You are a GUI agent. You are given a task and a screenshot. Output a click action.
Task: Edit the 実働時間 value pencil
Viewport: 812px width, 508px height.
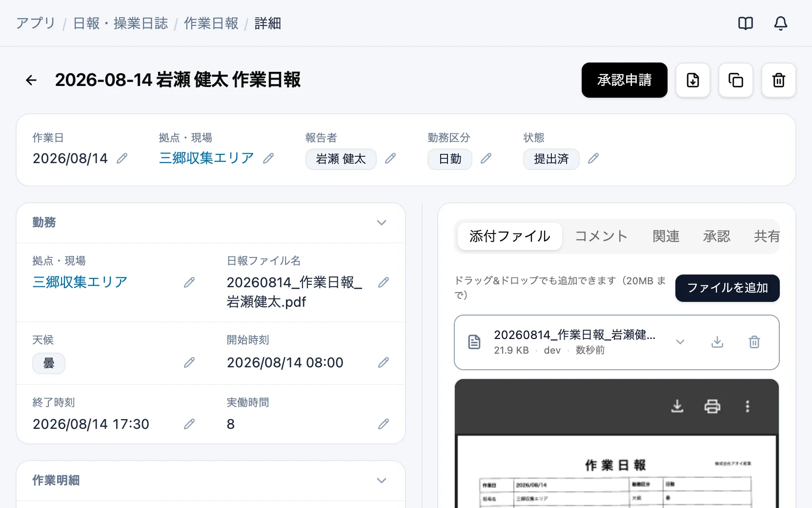coord(384,424)
